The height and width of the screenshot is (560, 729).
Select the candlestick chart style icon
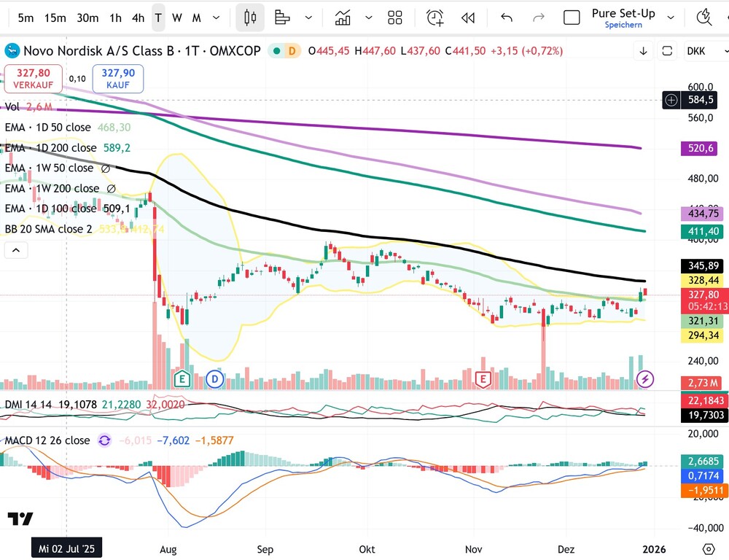(250, 17)
